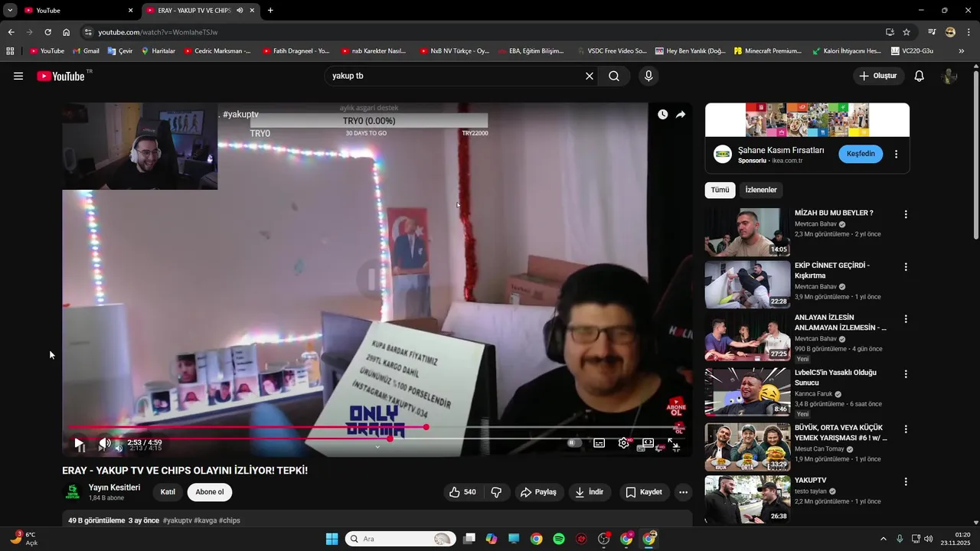This screenshot has height=551, width=980.
Task: Submit search with the magnifier button
Action: click(614, 76)
